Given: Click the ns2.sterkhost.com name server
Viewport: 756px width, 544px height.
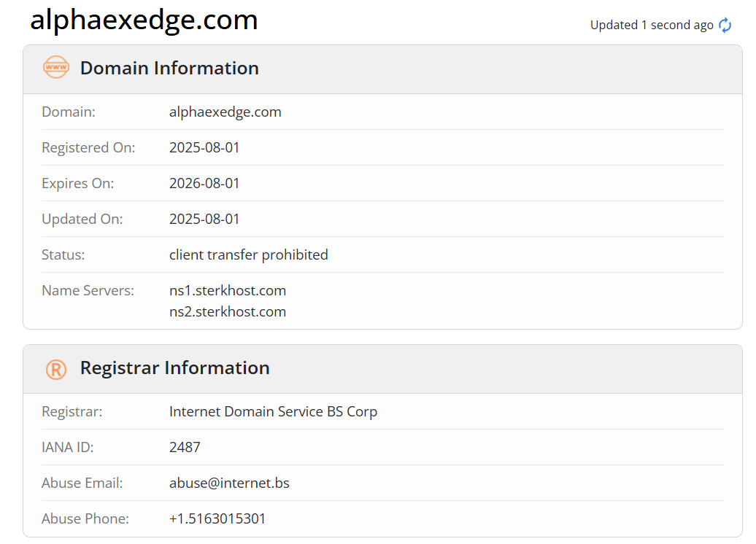Looking at the screenshot, I should coord(228,312).
